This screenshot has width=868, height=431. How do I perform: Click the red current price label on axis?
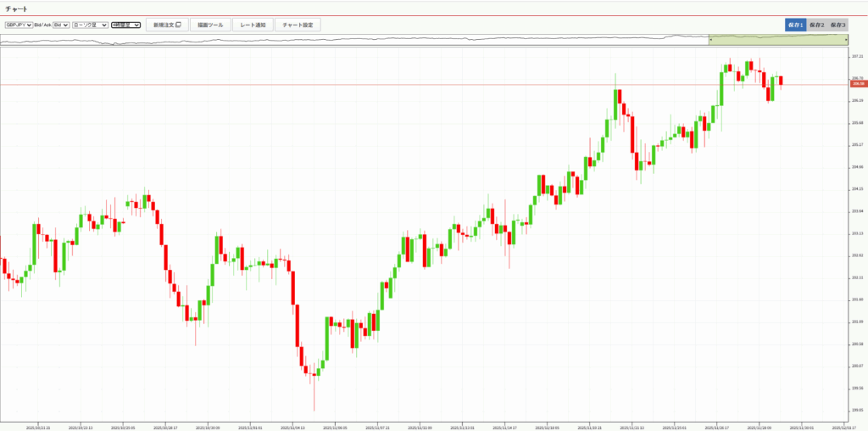coord(858,84)
